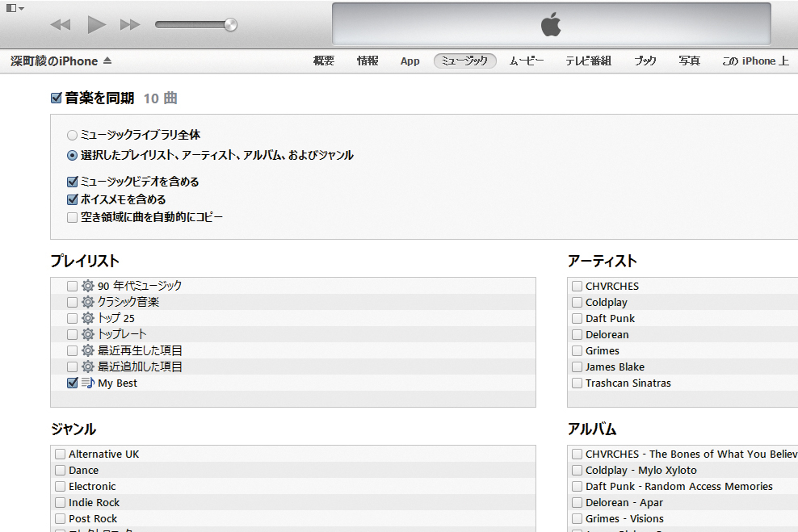This screenshot has height=532, width=798.
Task: Switch to the テレビ番組 tab
Action: click(x=588, y=61)
